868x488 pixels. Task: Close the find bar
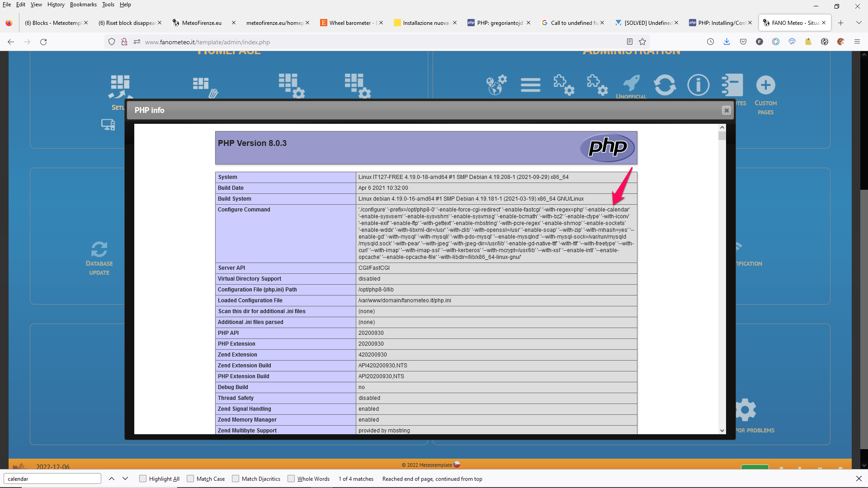[x=859, y=479]
